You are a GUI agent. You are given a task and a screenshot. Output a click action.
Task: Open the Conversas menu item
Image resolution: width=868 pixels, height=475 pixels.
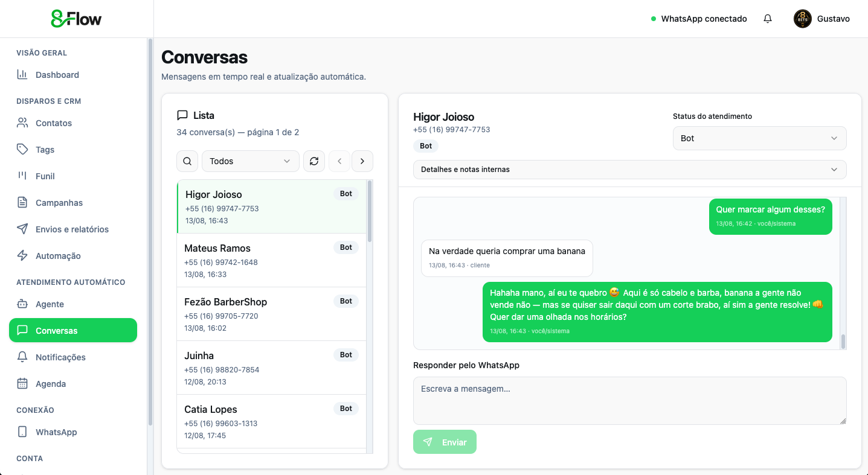point(73,331)
